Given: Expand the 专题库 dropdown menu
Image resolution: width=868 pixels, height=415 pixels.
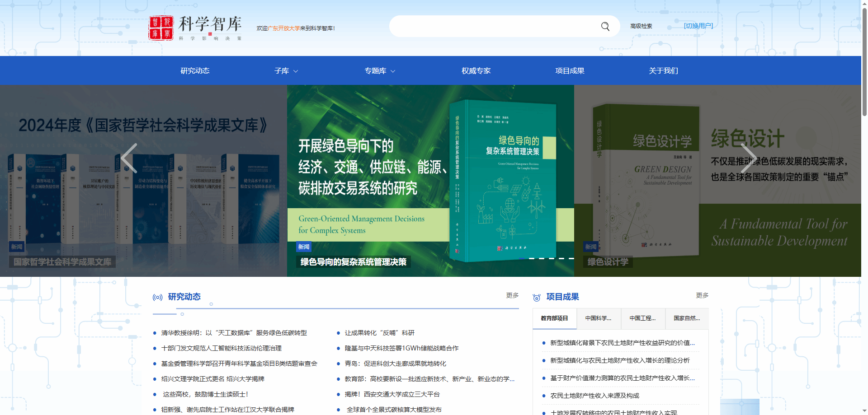Looking at the screenshot, I should tap(380, 71).
